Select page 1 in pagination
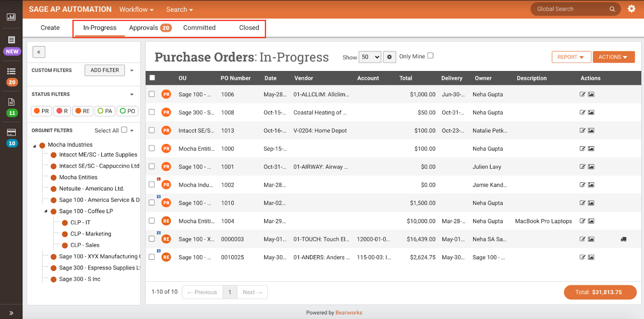 tap(230, 292)
